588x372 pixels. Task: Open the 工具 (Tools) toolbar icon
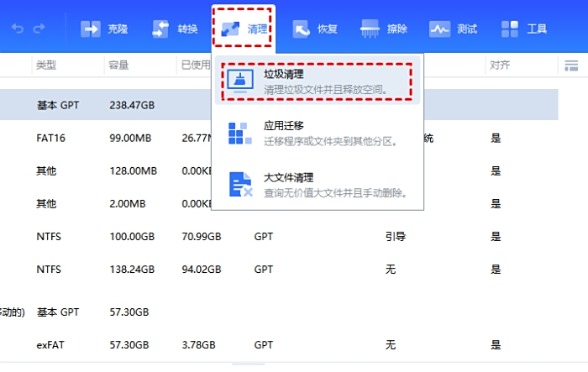tap(524, 29)
